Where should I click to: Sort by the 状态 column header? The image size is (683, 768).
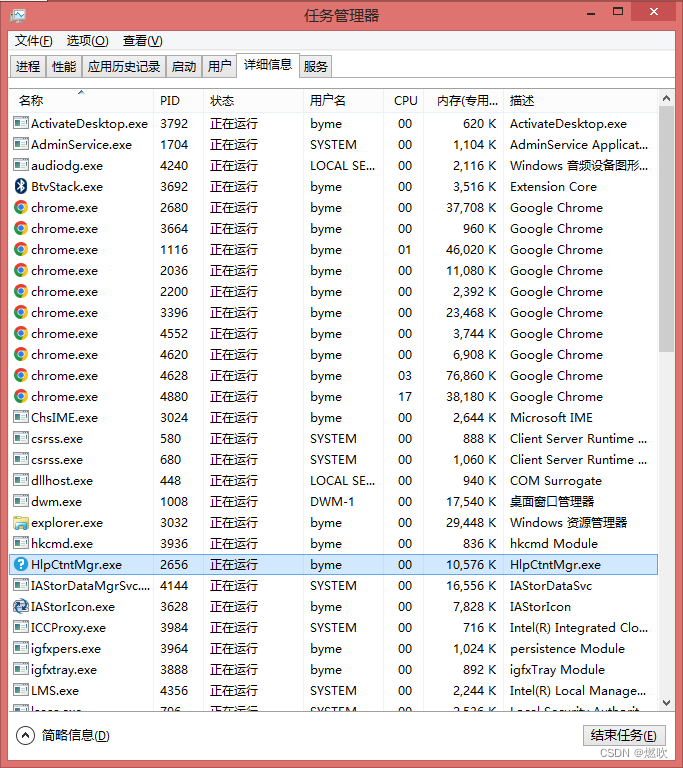(253, 100)
